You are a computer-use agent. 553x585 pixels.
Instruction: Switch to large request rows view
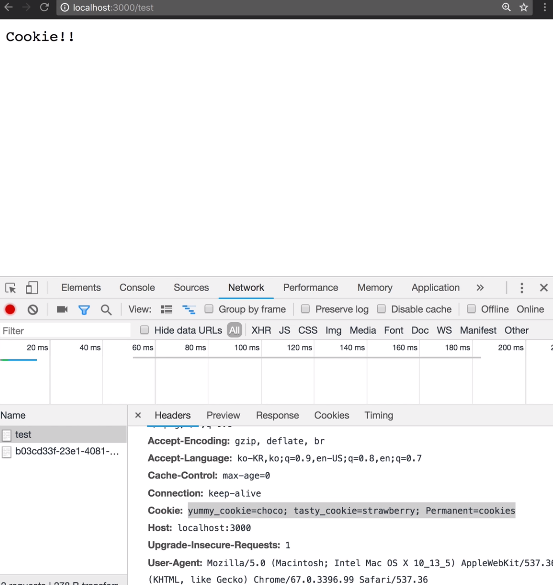(x=166, y=309)
